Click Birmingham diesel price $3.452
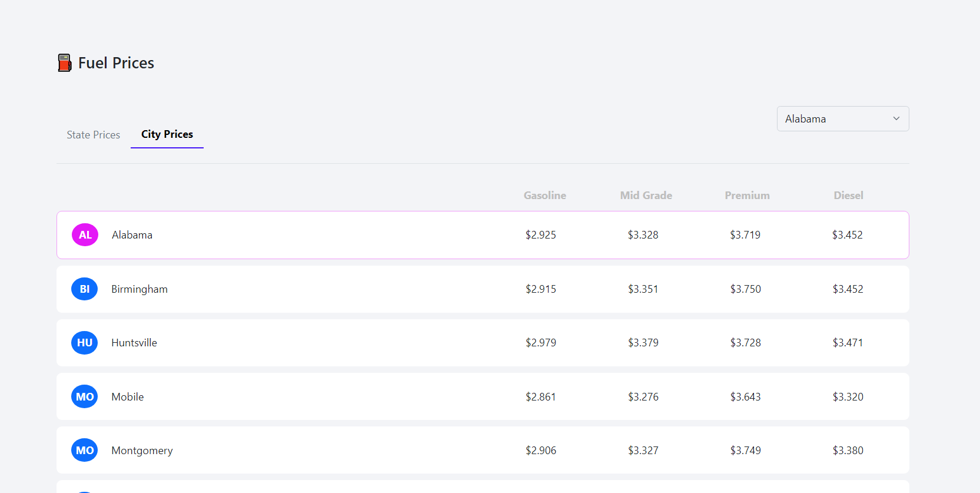The height and width of the screenshot is (493, 980). [848, 289]
